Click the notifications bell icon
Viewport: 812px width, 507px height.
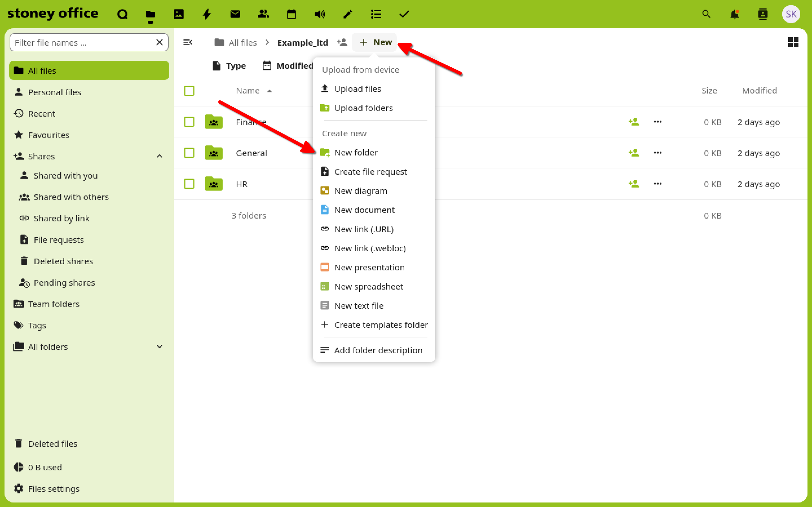pos(734,14)
